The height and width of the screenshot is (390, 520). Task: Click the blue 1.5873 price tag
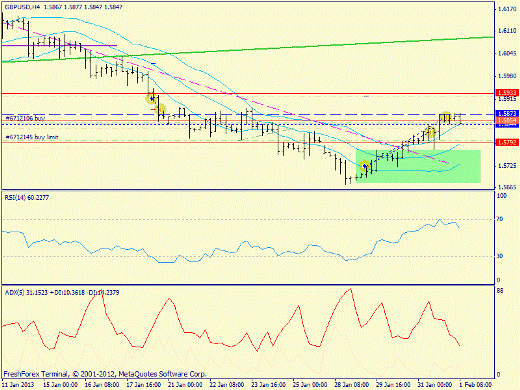pos(507,114)
